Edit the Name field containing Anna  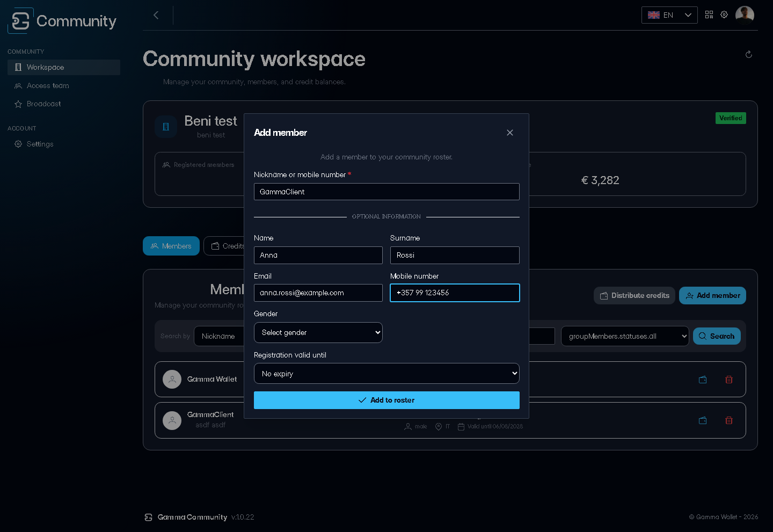click(x=318, y=255)
